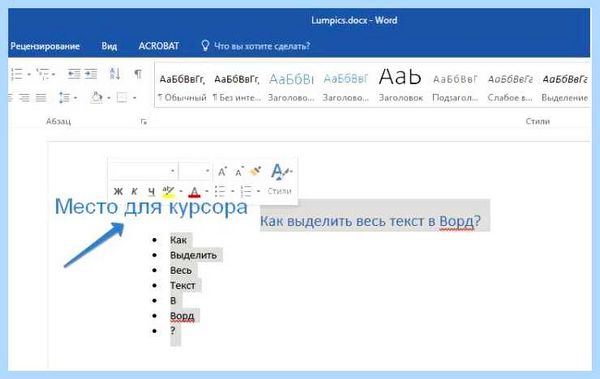Click the bullet item 'В'
Image resolution: width=600 pixels, height=379 pixels.
(x=173, y=301)
